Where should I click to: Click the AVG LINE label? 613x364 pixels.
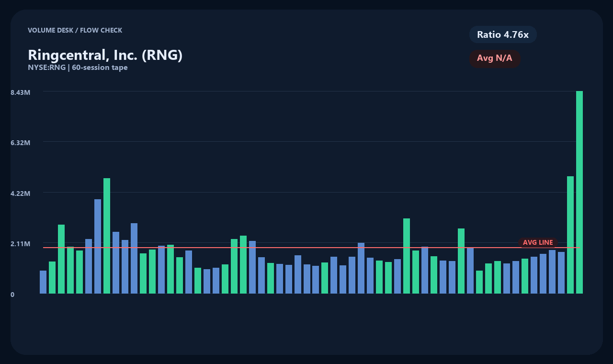click(x=538, y=243)
